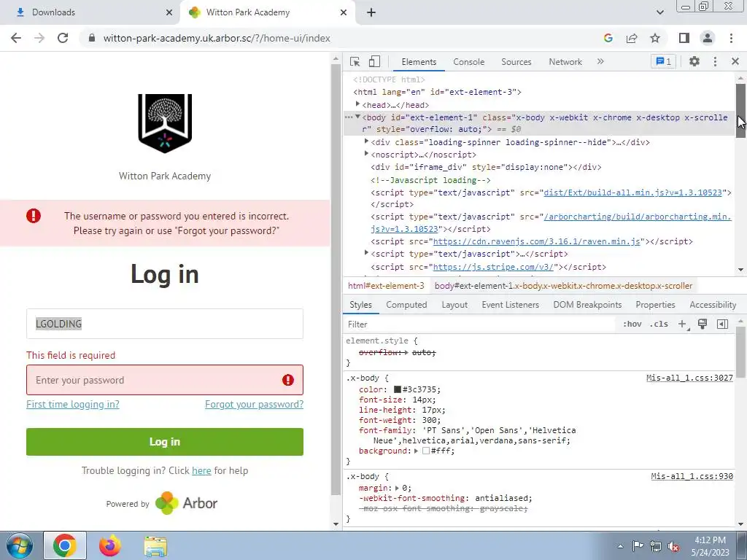Screen dimensions: 747x560
Task: Open a new browser tab
Action: [371, 12]
